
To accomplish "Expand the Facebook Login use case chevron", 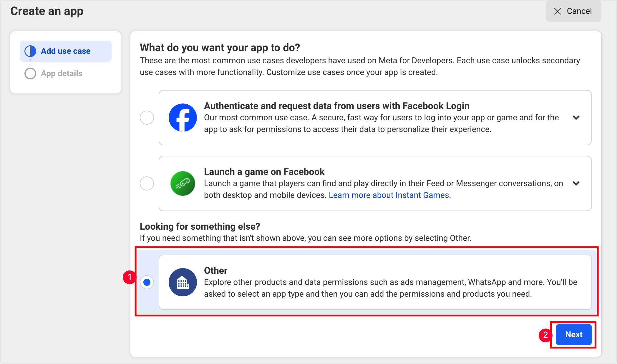I will [576, 118].
